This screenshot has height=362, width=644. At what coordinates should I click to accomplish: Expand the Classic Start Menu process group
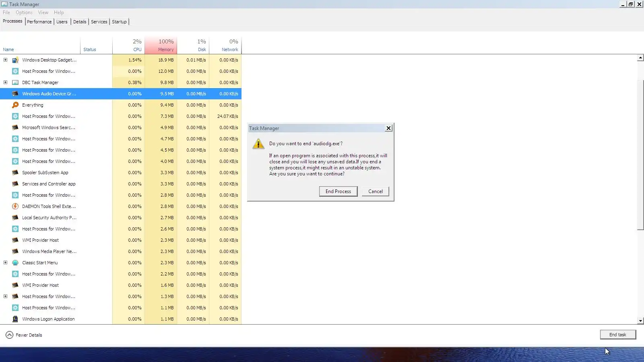pos(5,263)
